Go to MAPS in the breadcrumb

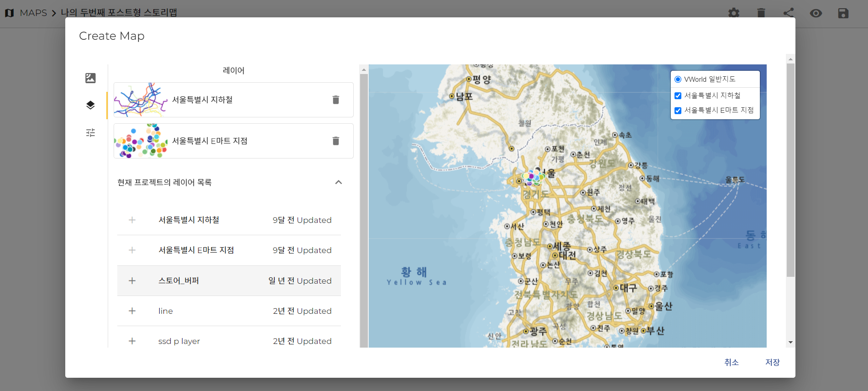[x=33, y=13]
